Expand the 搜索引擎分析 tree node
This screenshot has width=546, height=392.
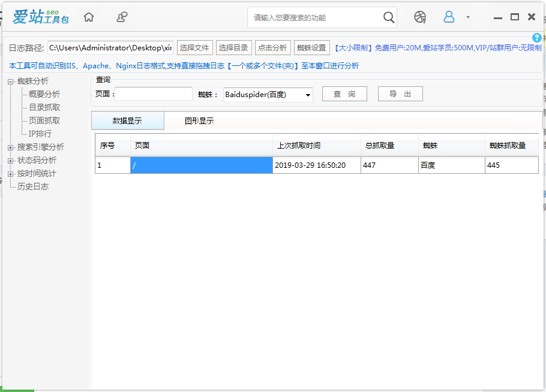pyautogui.click(x=10, y=147)
